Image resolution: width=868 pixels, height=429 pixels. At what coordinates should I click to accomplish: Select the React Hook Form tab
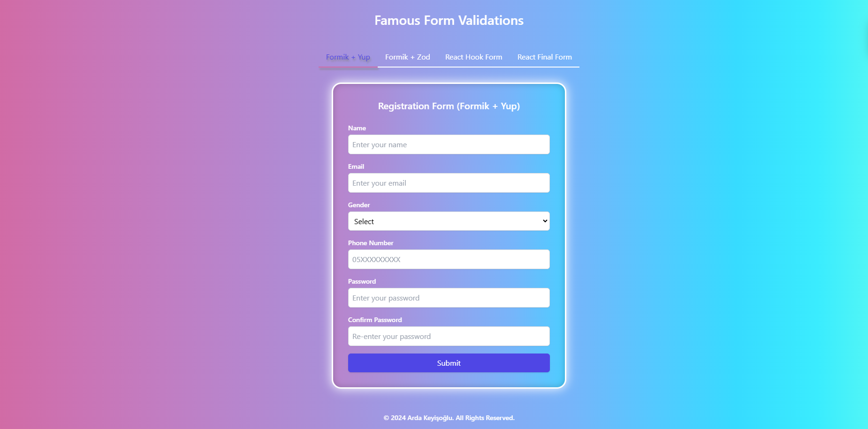tap(473, 57)
